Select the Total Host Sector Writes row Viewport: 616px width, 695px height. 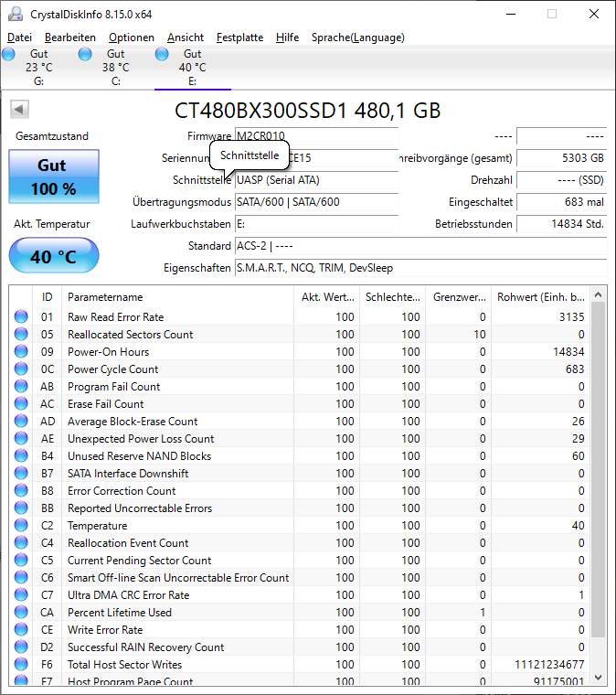pos(300,665)
